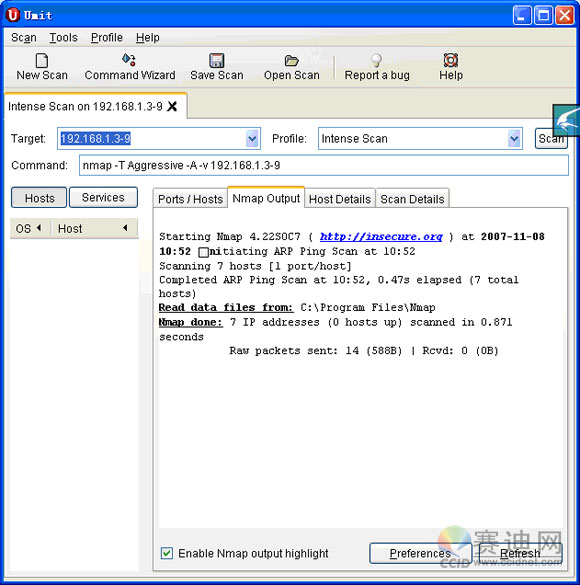Maximize the Umit window
The width and height of the screenshot is (580, 585).
click(543, 15)
